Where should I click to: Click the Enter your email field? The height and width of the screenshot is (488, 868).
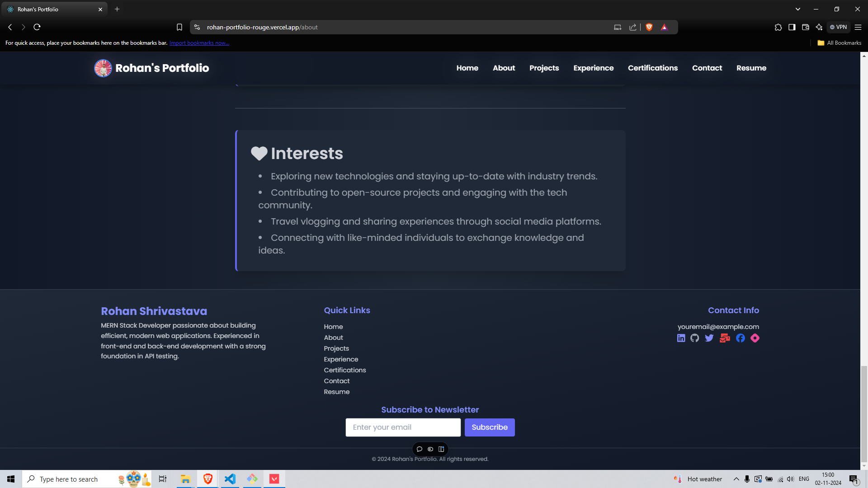[x=403, y=427]
